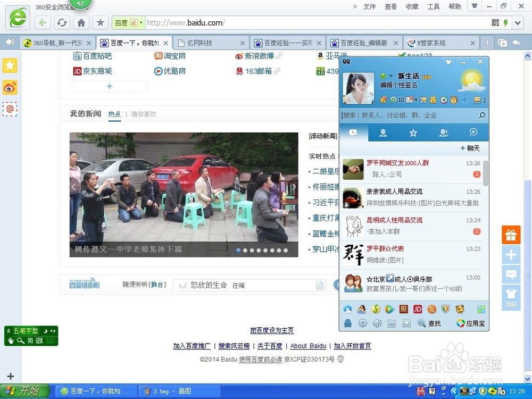532x399 pixels.
Task: Open QQ app manager grid icon
Action: (x=481, y=309)
